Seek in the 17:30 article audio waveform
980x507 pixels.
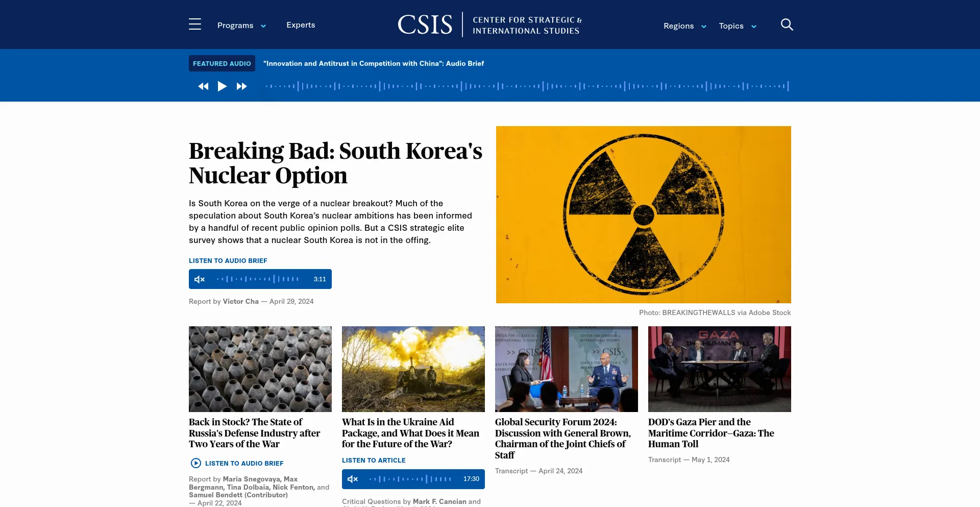(411, 479)
